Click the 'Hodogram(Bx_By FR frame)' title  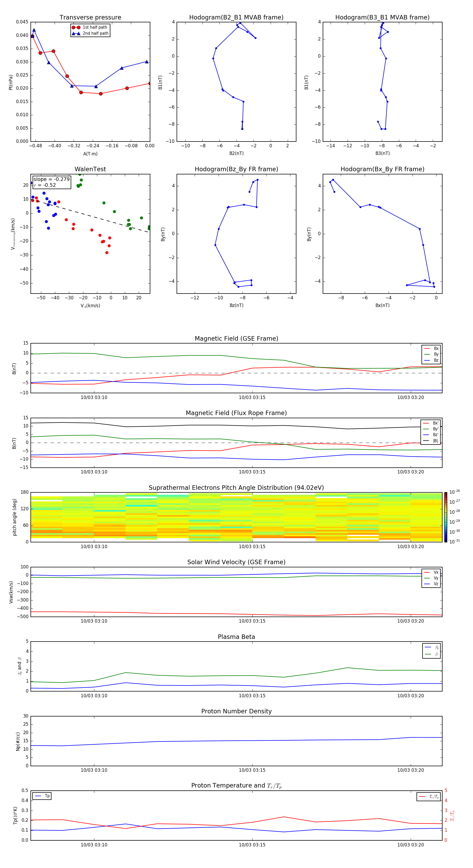tap(382, 169)
